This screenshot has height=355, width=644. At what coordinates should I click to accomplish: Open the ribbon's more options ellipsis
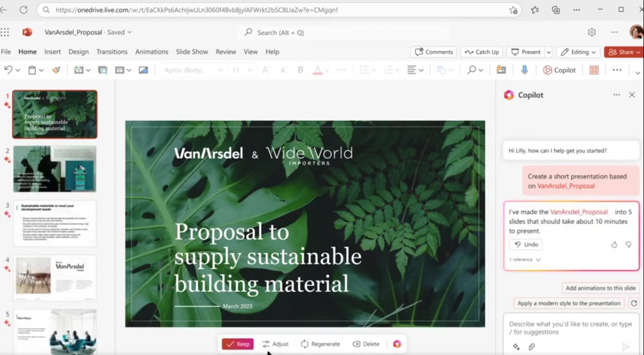pyautogui.click(x=617, y=70)
